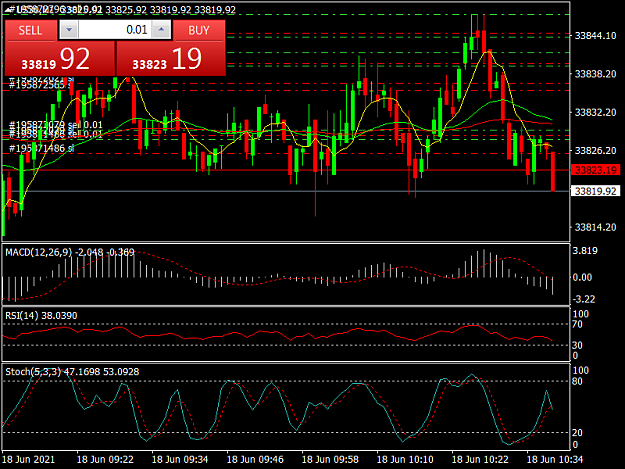This screenshot has width=625, height=469.
Task: Click the 33844.10 price axis label
Action: [596, 36]
